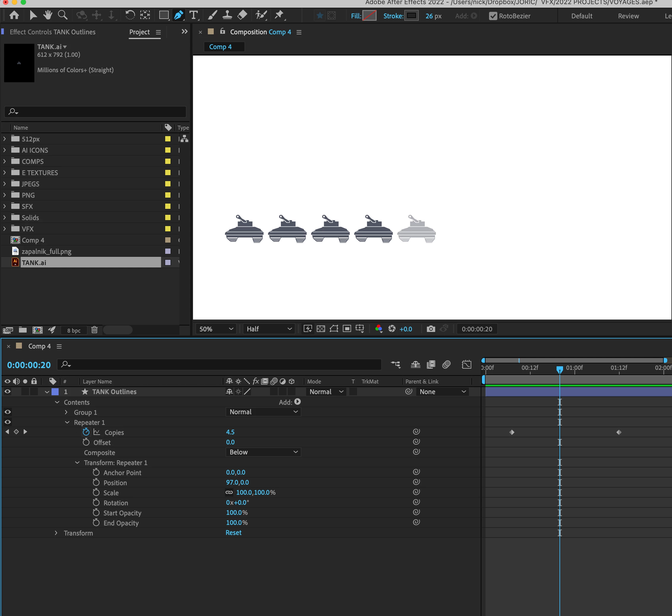Expand the Group 1 contents
672x616 pixels.
click(66, 412)
